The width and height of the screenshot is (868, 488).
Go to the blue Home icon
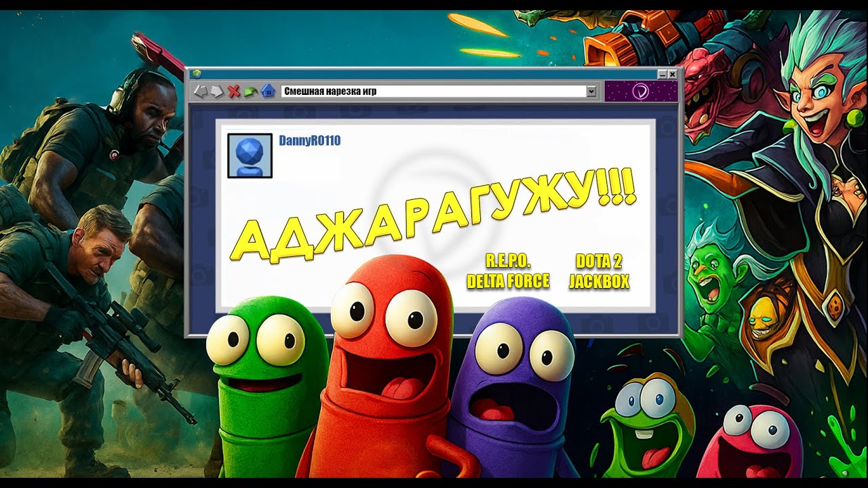268,91
